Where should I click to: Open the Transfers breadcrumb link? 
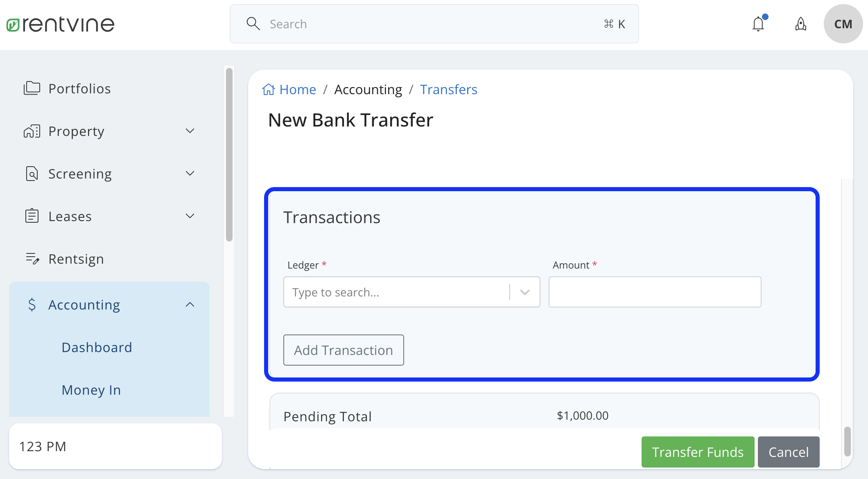click(x=448, y=89)
